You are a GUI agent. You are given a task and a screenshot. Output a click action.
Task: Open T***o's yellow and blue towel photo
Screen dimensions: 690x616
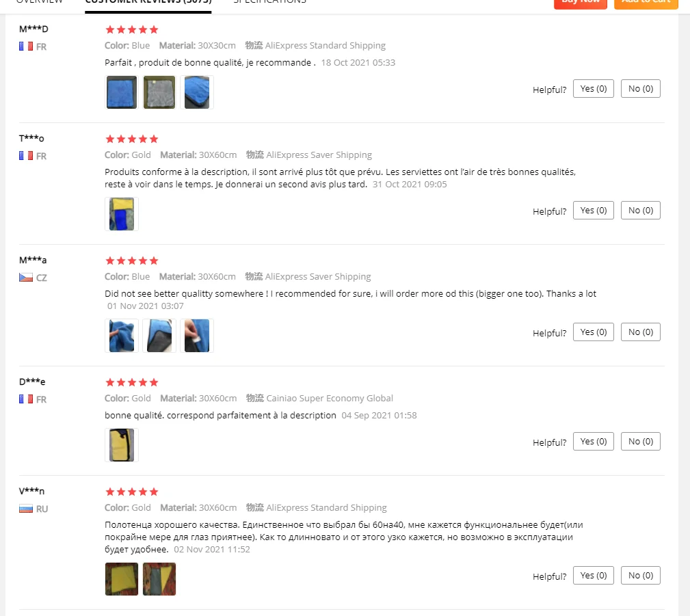(122, 214)
